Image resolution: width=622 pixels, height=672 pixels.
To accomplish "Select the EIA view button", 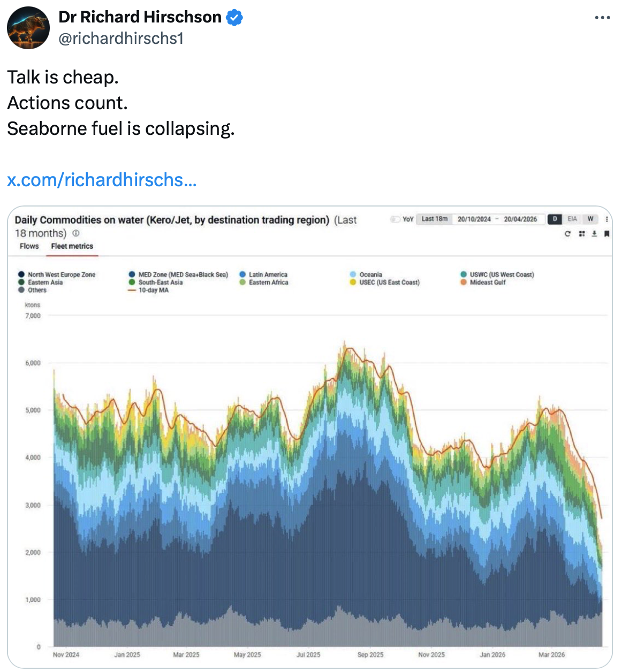I will [572, 219].
